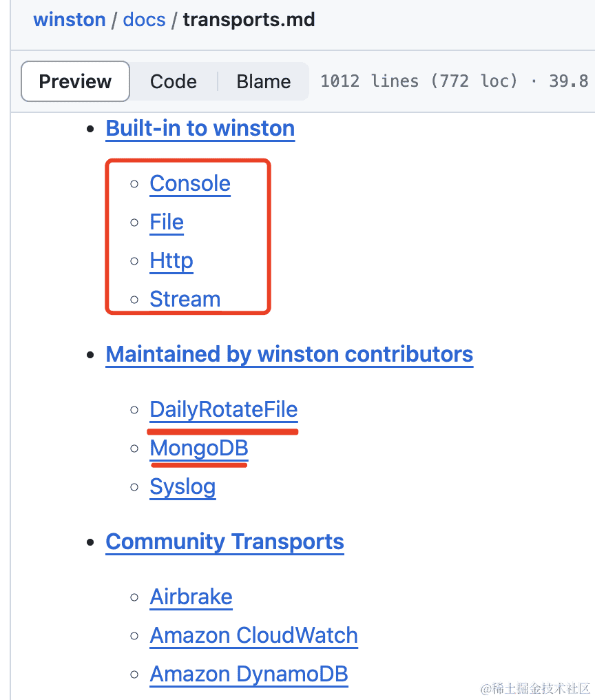Jump to the Stream transport section

(x=185, y=299)
